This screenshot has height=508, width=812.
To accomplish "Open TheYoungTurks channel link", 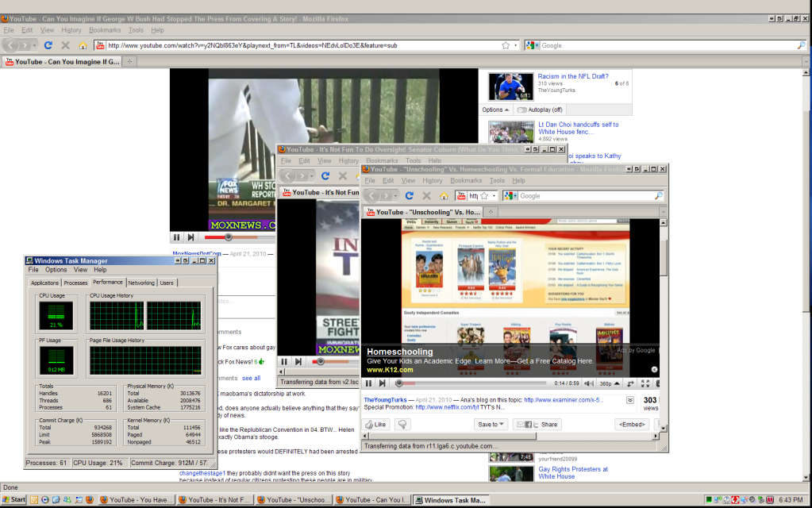I will 385,400.
